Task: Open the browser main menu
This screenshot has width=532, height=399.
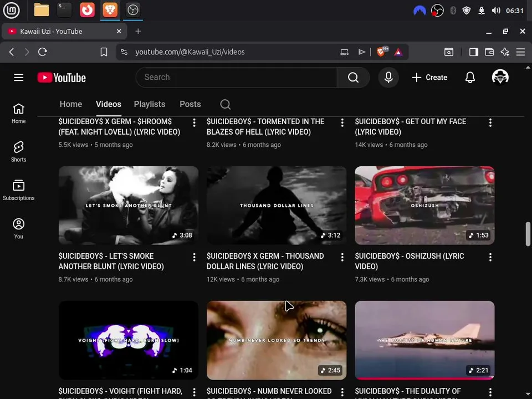Action: coord(520,52)
